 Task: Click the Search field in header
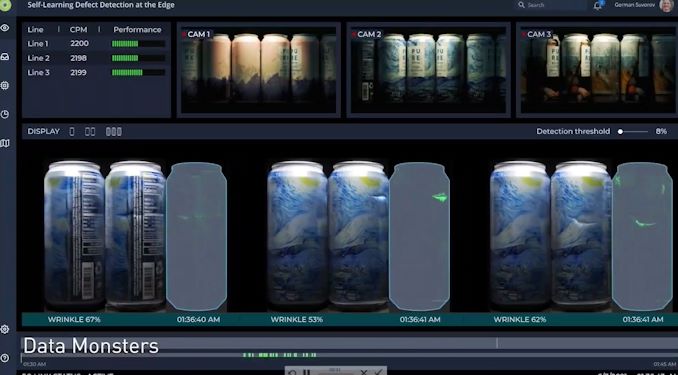552,5
